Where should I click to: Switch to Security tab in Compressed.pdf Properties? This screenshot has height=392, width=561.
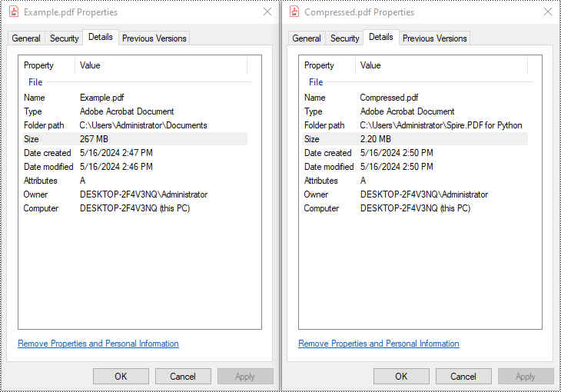pos(344,38)
